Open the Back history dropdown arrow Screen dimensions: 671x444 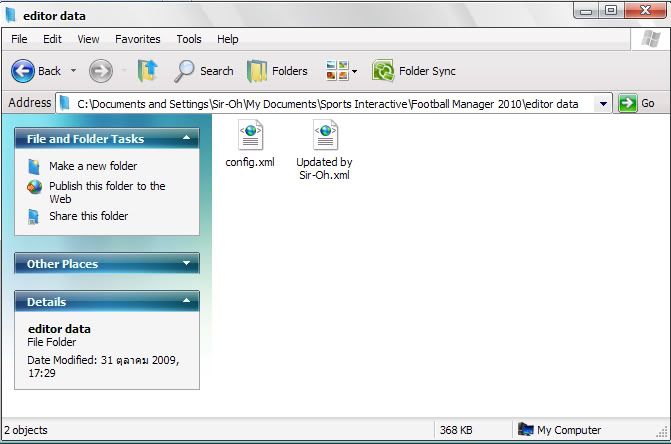click(73, 71)
